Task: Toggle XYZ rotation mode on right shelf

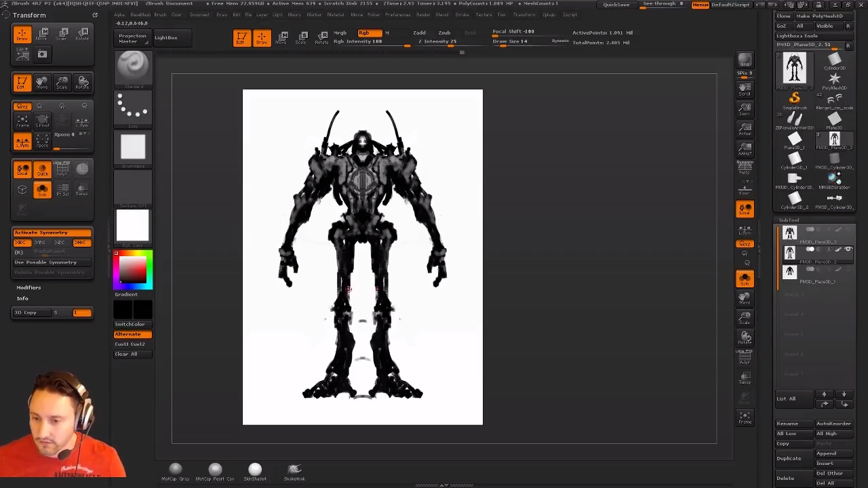Action: (x=745, y=244)
